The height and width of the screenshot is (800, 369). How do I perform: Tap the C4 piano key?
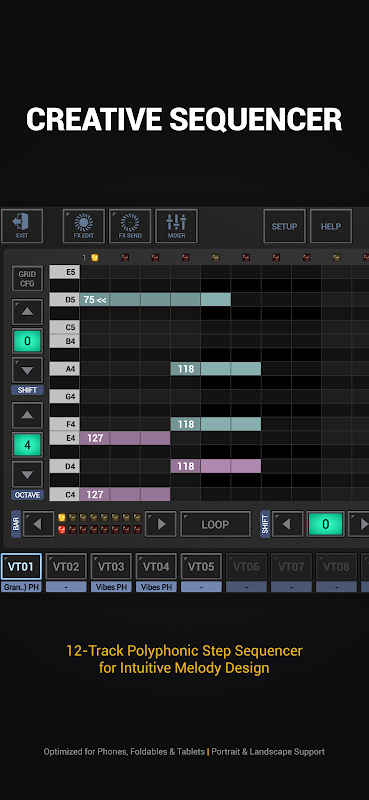[64, 494]
